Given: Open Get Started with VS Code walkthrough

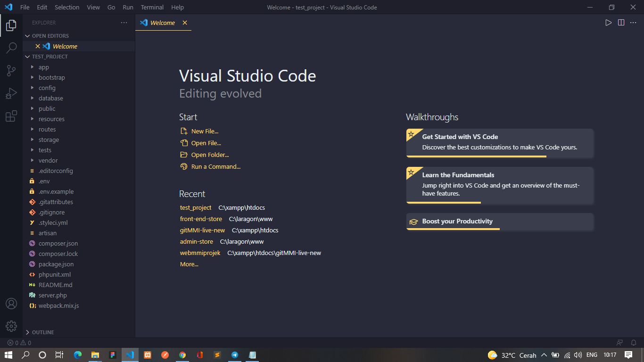Looking at the screenshot, I should click(x=500, y=143).
